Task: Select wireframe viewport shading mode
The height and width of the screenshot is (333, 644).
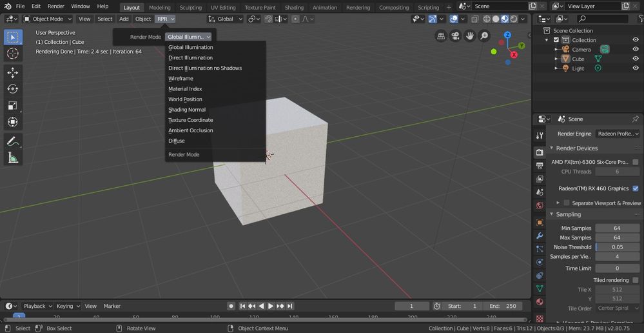Action: point(487,19)
